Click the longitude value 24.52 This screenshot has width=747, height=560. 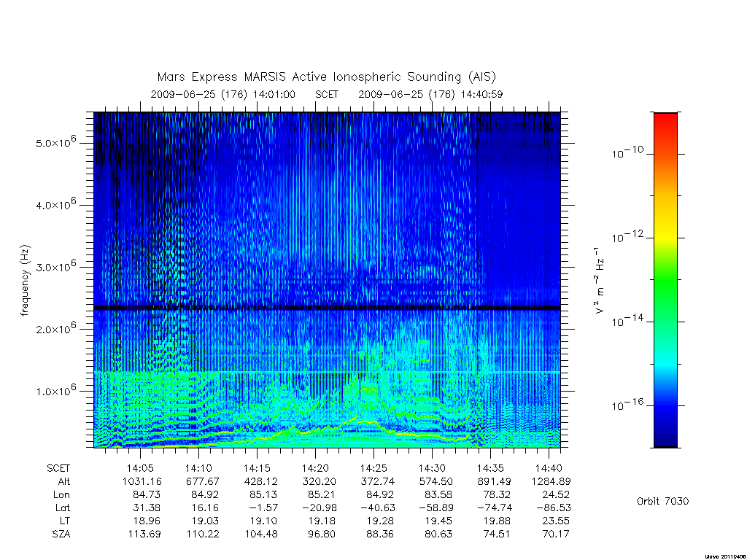pos(555,495)
